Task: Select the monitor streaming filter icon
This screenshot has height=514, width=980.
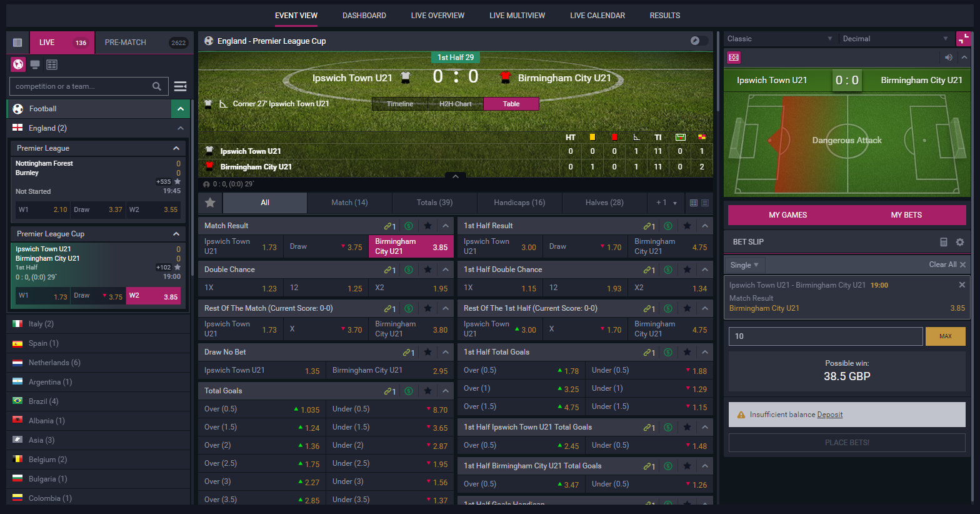Action: pos(35,64)
